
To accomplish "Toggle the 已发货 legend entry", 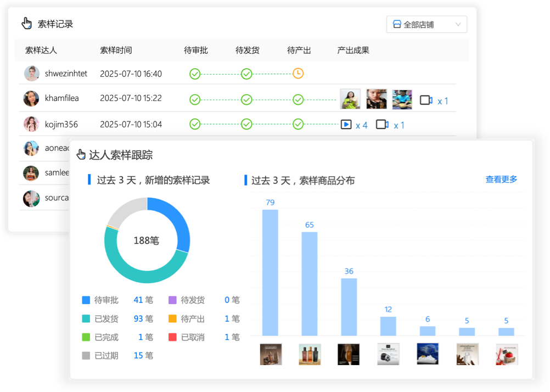I will tap(106, 319).
